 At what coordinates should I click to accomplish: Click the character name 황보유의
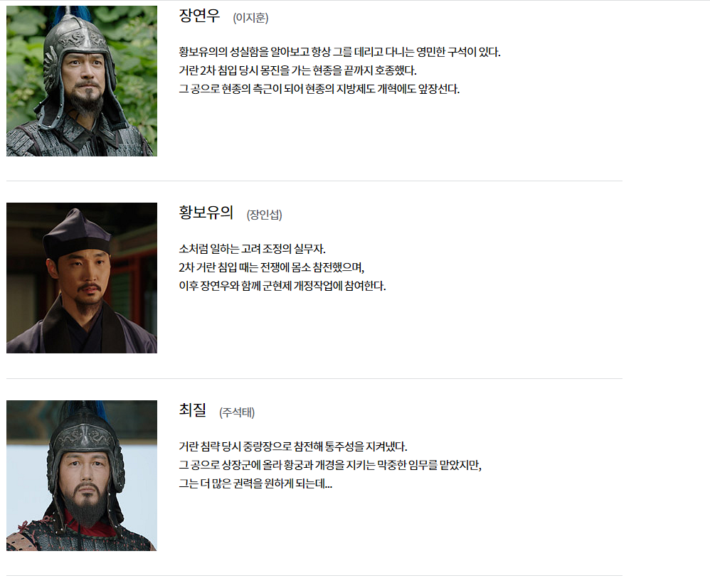(206, 213)
